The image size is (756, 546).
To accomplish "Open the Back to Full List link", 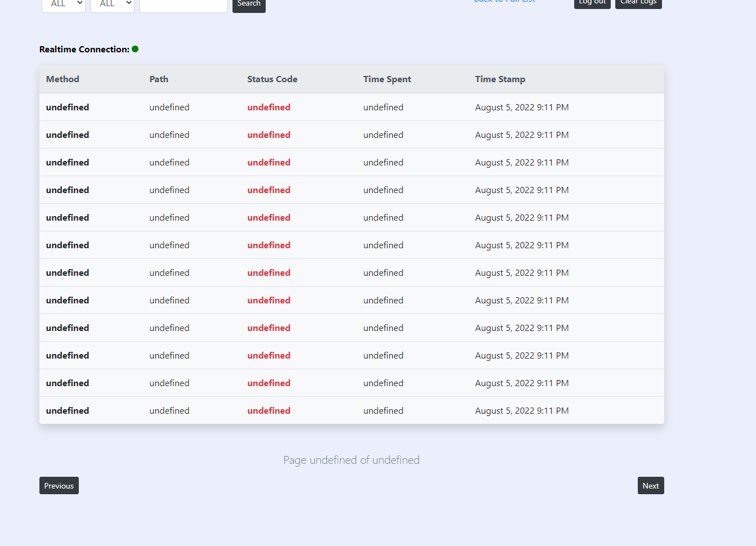I will point(504,2).
